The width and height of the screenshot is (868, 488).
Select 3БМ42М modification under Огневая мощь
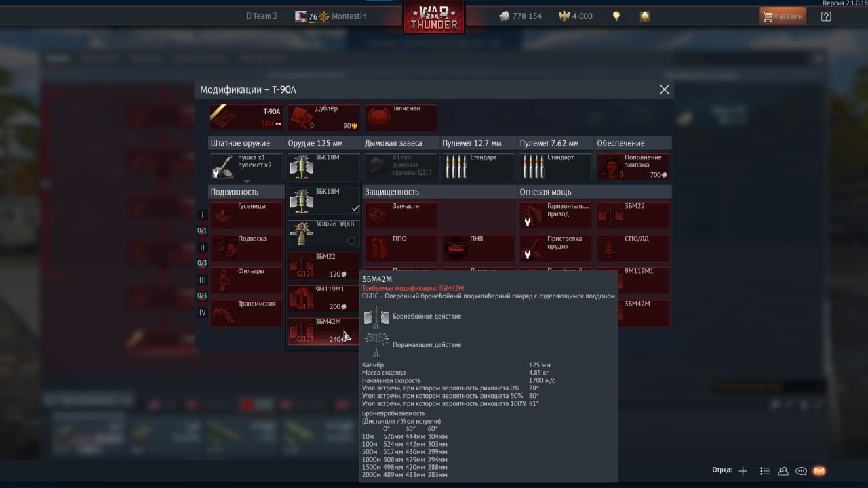coord(643,313)
